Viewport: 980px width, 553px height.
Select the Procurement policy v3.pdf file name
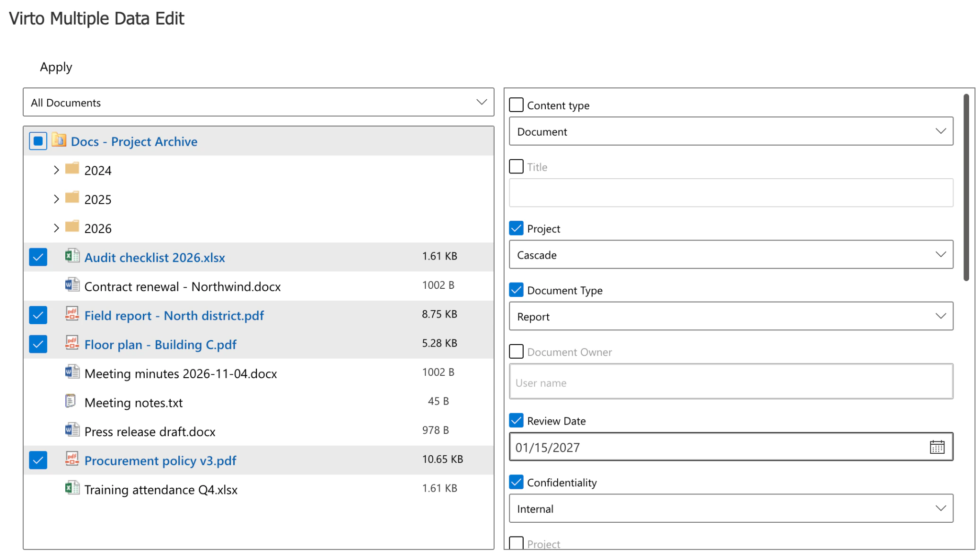pyautogui.click(x=160, y=461)
